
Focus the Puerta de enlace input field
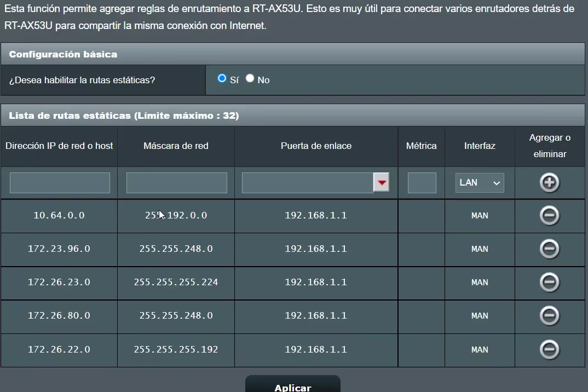(x=308, y=183)
